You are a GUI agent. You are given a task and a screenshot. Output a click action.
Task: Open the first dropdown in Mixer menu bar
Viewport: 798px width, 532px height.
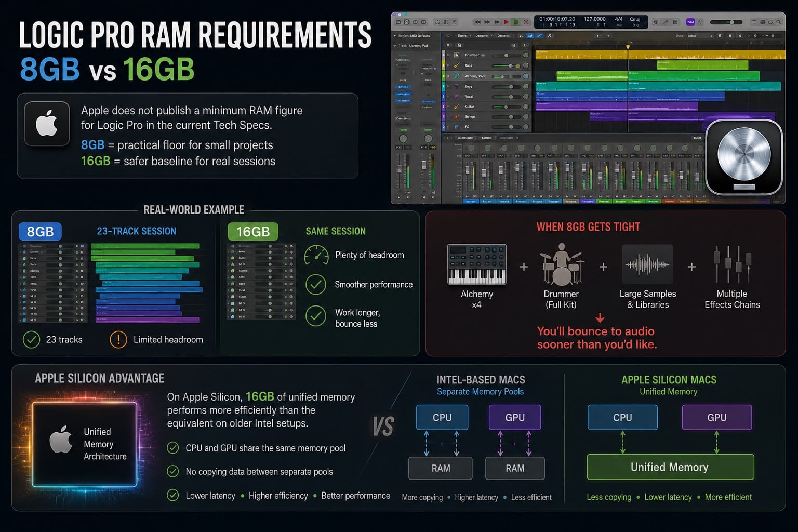tap(466, 138)
